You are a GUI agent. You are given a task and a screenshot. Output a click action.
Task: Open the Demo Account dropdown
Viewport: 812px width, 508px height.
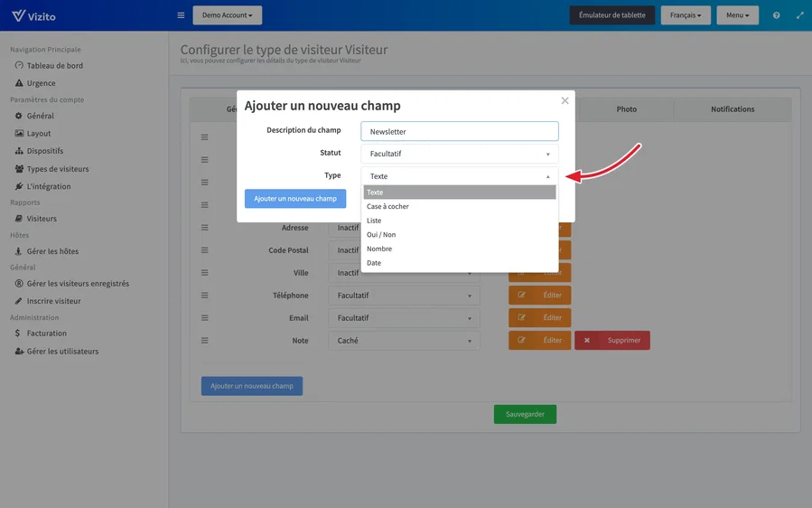pyautogui.click(x=228, y=15)
